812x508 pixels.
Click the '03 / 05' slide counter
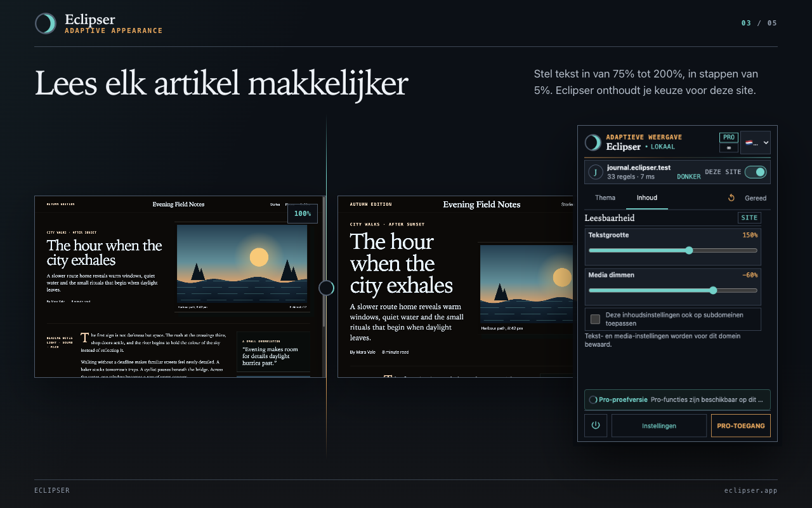click(x=759, y=23)
